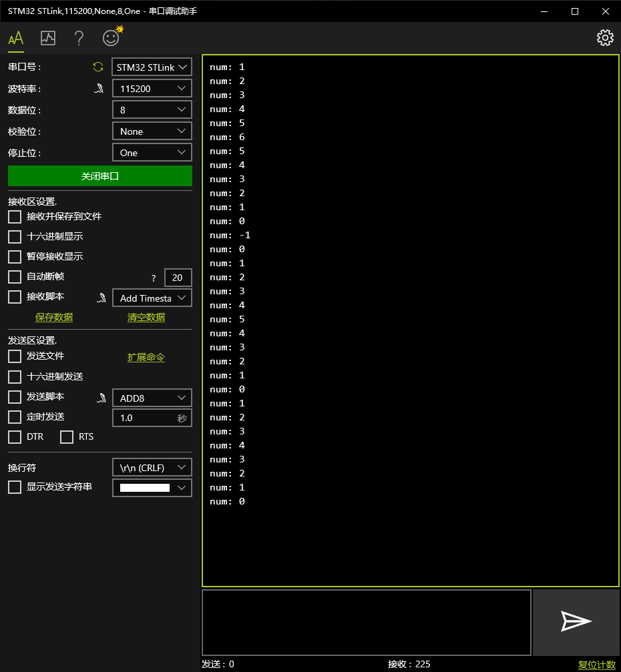621x672 pixels.
Task: Open the send string color swatch dropdown
Action: (152, 487)
